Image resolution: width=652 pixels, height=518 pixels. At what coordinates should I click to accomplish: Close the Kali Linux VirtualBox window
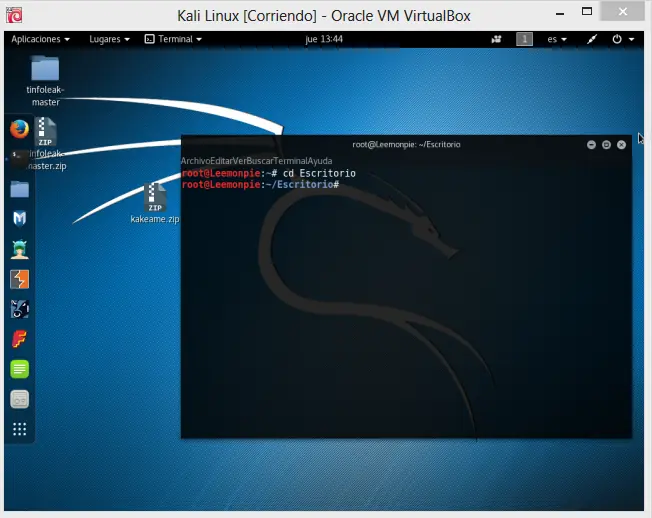[622, 12]
